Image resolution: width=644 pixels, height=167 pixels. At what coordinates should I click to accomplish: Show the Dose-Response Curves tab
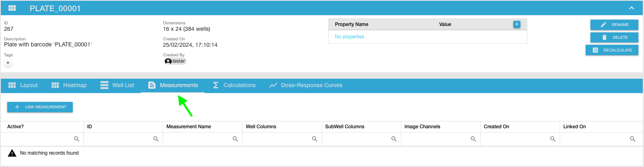tap(306, 85)
